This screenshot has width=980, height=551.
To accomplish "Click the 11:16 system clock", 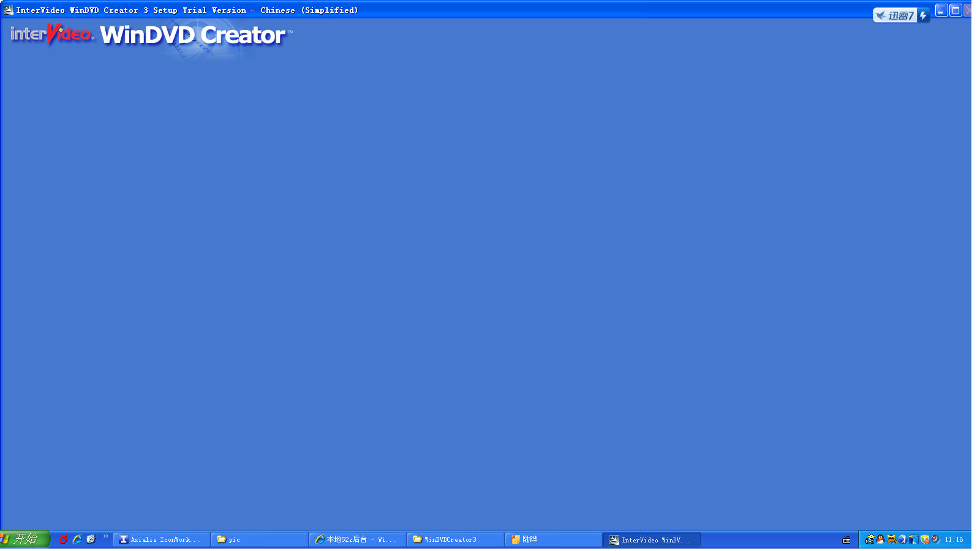I will coord(954,539).
